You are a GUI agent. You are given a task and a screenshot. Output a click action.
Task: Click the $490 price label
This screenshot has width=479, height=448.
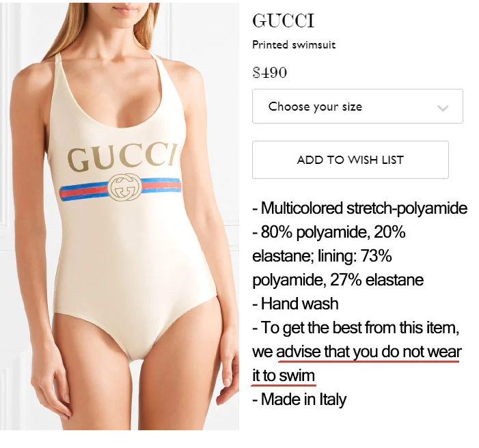click(270, 72)
